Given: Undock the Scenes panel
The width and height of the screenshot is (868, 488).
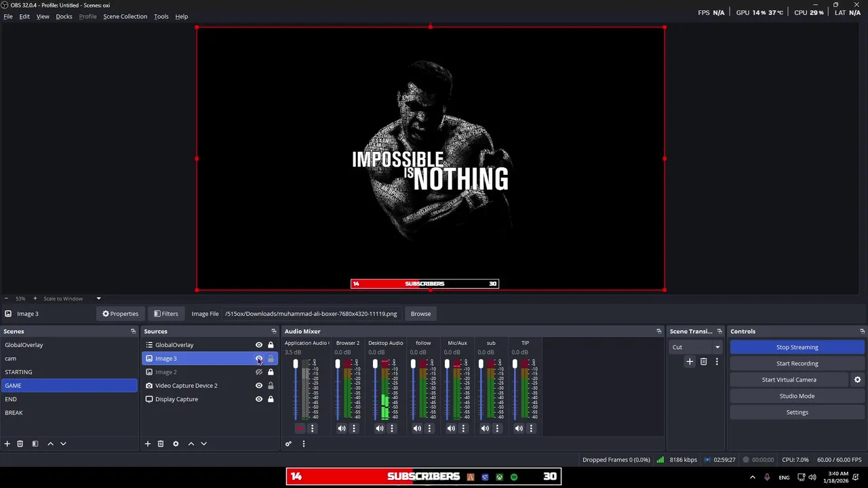Looking at the screenshot, I should pyautogui.click(x=133, y=331).
